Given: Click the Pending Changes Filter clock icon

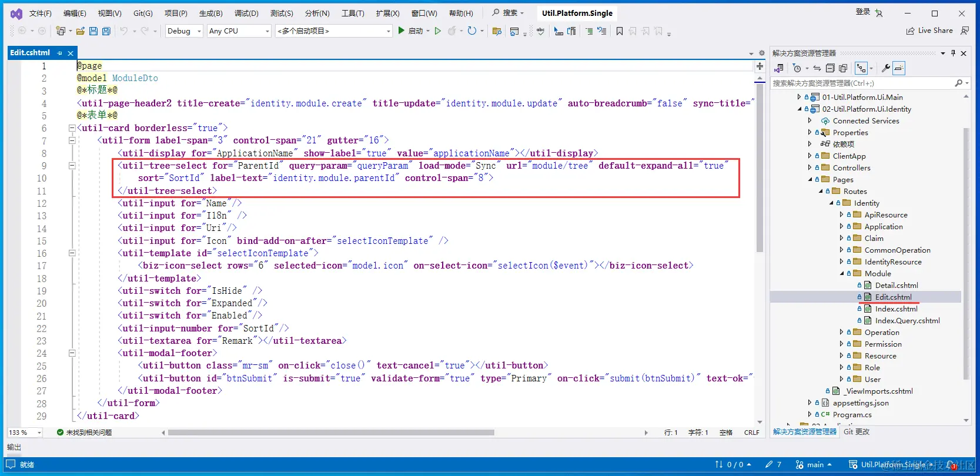Looking at the screenshot, I should click(x=797, y=68).
